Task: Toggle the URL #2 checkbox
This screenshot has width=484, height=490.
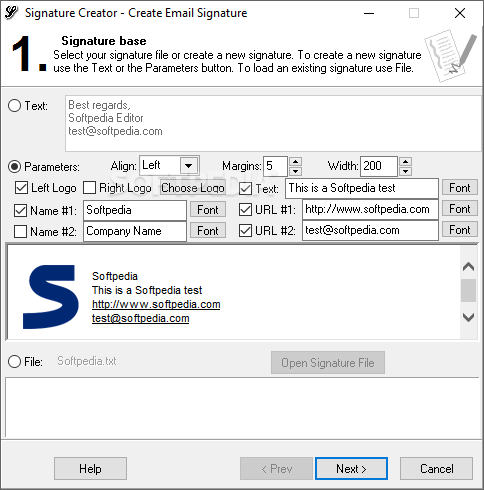Action: pos(246,230)
